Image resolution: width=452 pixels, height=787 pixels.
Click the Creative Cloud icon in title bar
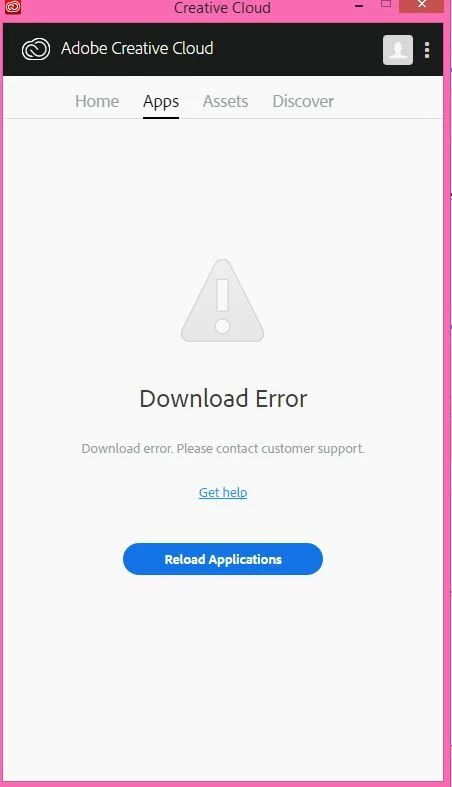tap(13, 7)
